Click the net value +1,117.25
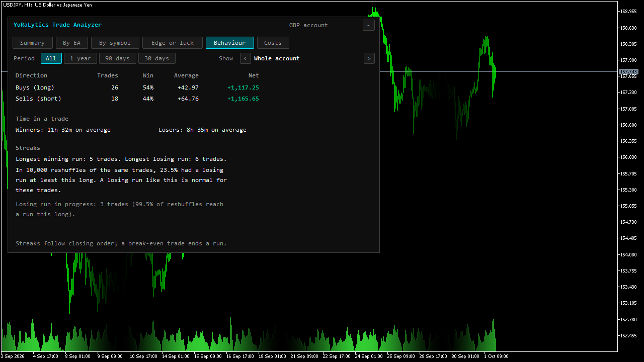The width and height of the screenshot is (644, 362). tap(243, 87)
